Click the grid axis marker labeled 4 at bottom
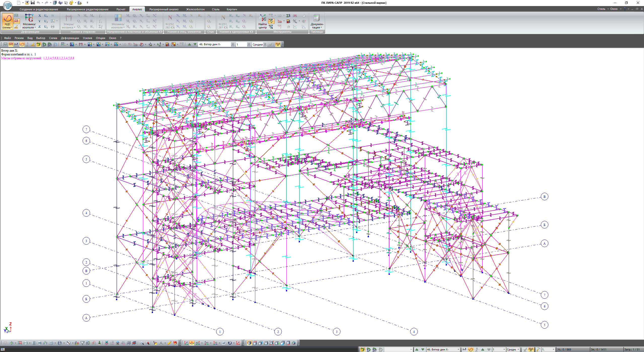644x352 pixels. [x=414, y=332]
